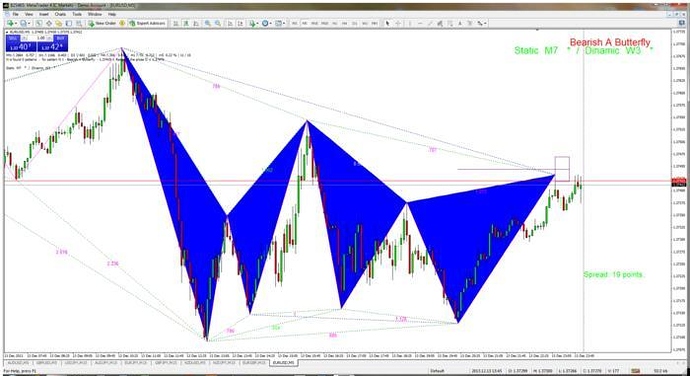Image resolution: width=690 pixels, height=376 pixels.
Task: Switch to the EURUSD,M5 chart tab
Action: [284, 363]
